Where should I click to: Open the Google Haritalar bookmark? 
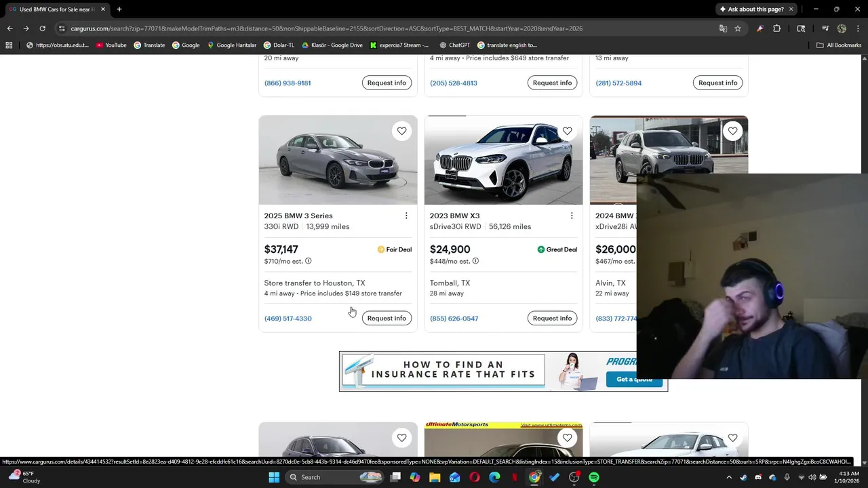(x=231, y=45)
